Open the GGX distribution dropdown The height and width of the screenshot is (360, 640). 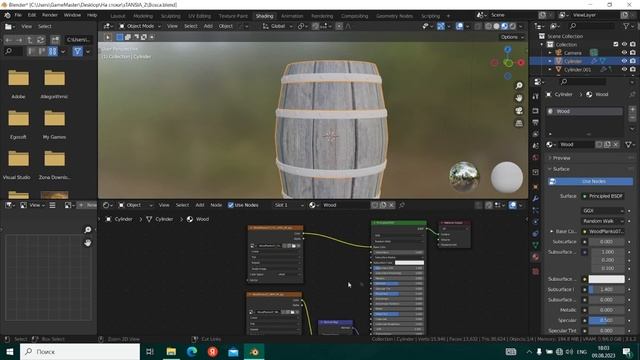click(603, 211)
